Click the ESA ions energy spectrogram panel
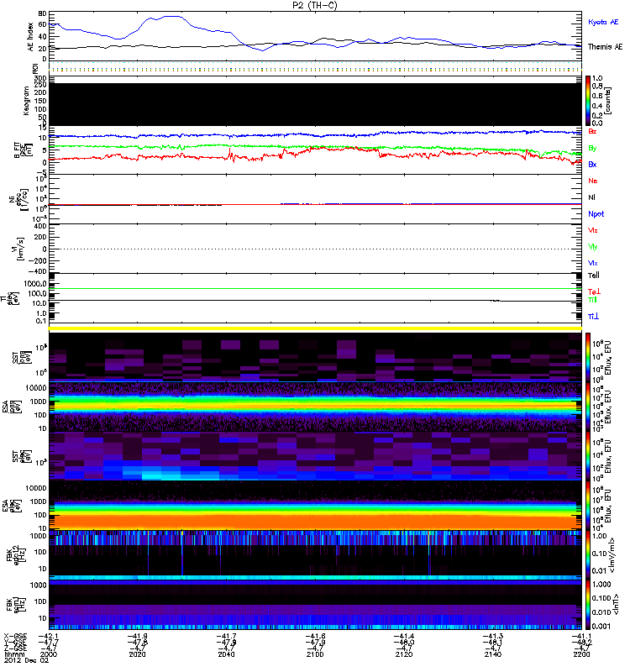Screen dimensions: 630x672 pos(315,407)
